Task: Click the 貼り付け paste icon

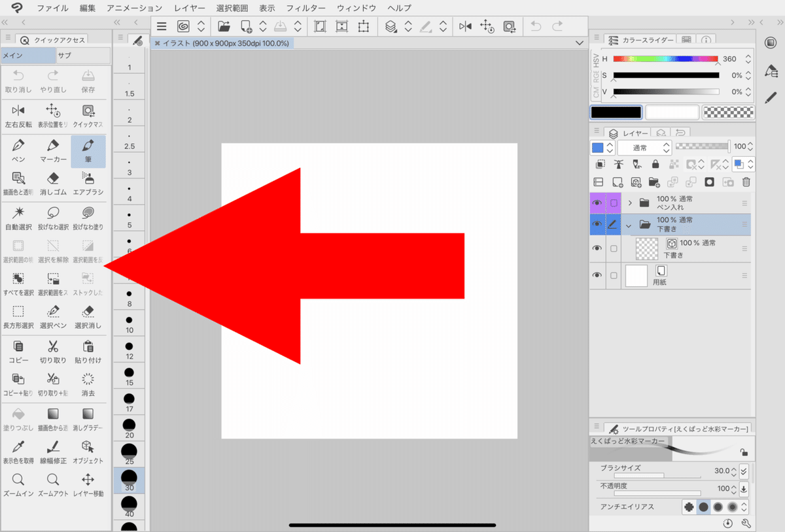Action: pos(88,352)
